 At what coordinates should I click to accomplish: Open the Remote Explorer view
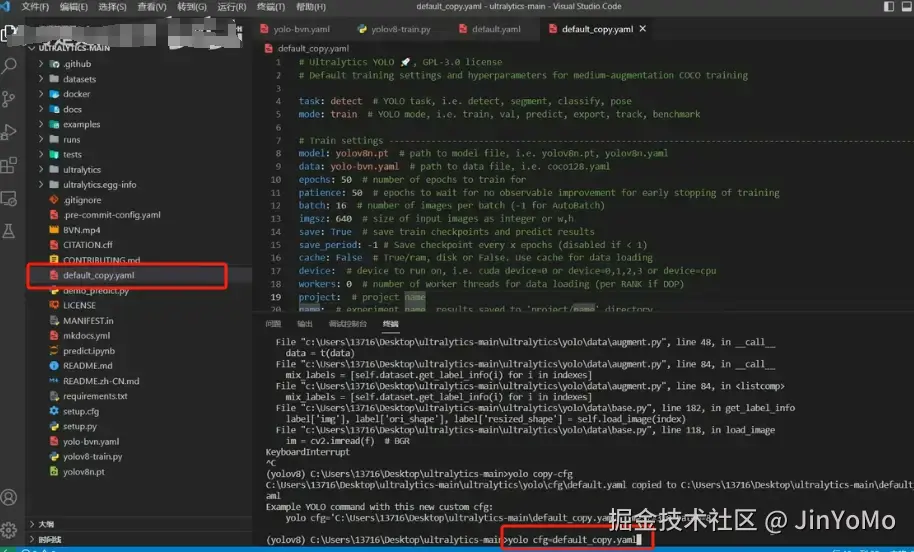pyautogui.click(x=9, y=198)
